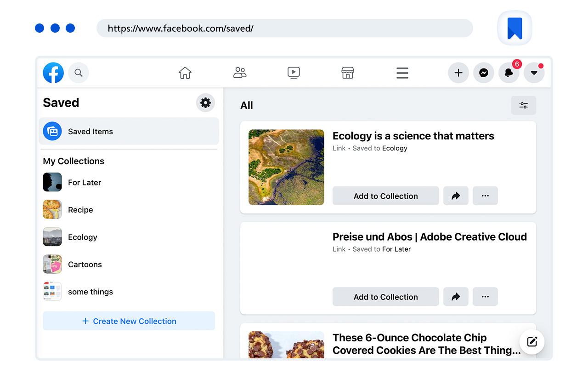Open the hamburger menu icon
588x368 pixels.
click(402, 73)
